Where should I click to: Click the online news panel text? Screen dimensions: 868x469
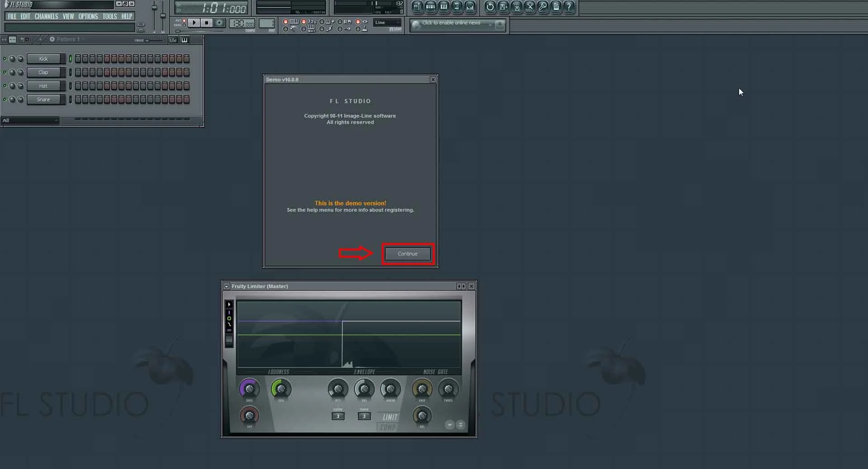coord(451,23)
